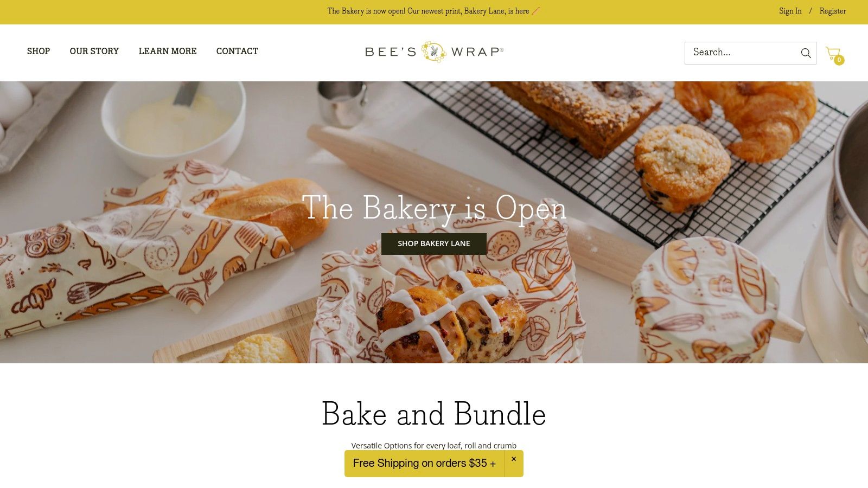
Task: Click the Bake and Bundle heading
Action: coord(434,414)
